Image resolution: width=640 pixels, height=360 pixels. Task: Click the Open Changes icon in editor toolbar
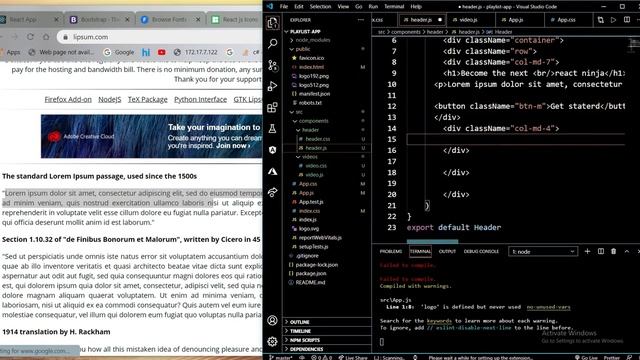pyautogui.click(x=600, y=20)
